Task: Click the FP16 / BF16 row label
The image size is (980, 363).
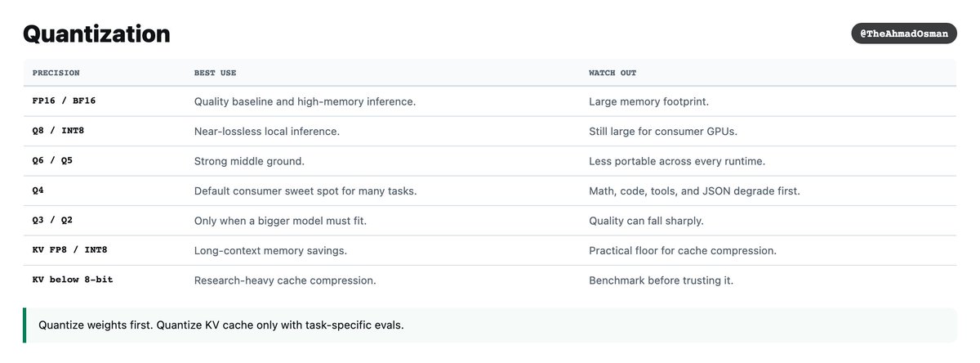Action: 65,101
